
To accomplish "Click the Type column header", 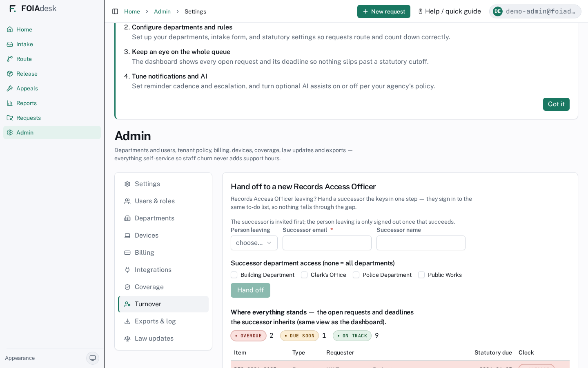I will (x=298, y=352).
